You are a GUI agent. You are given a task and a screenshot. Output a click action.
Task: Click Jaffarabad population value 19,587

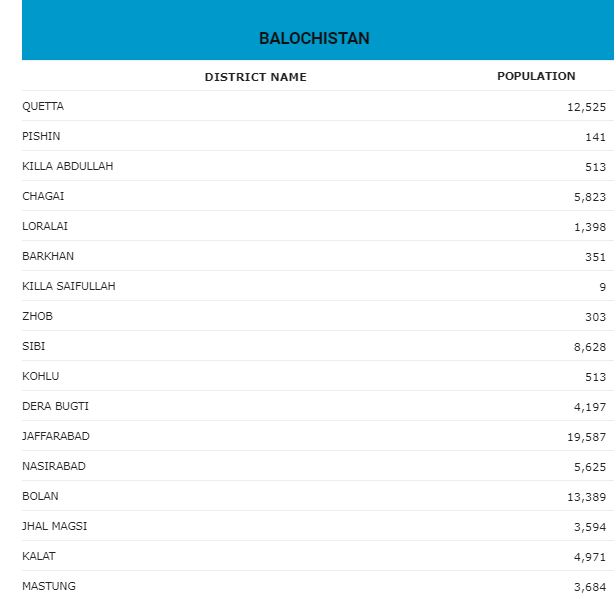[x=586, y=437]
